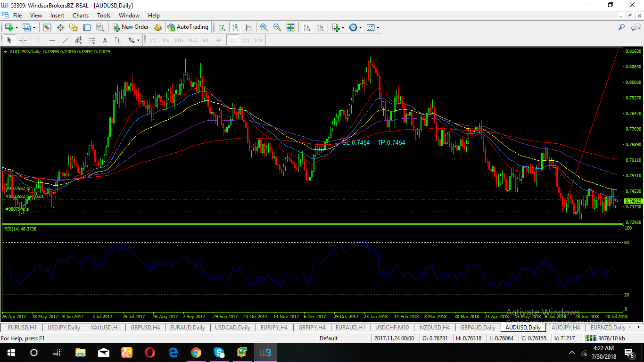The height and width of the screenshot is (362, 644).
Task: Open the Templates icon
Action: pyautogui.click(x=371, y=27)
